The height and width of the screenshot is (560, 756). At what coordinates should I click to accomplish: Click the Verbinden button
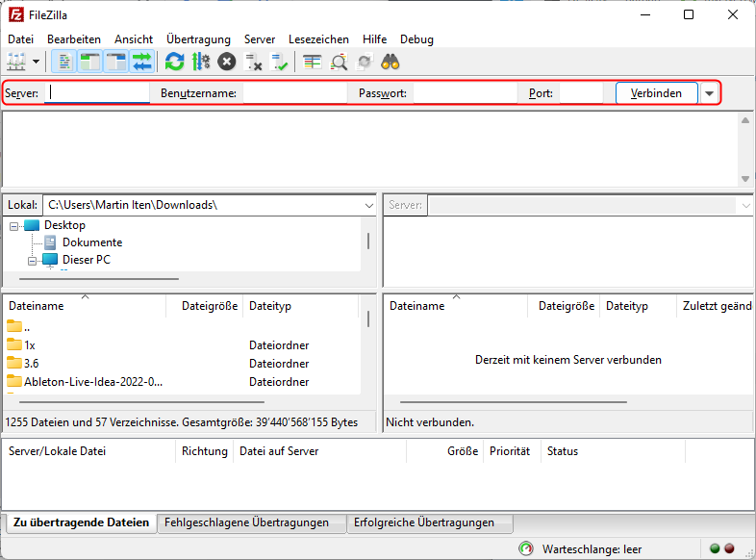(656, 93)
